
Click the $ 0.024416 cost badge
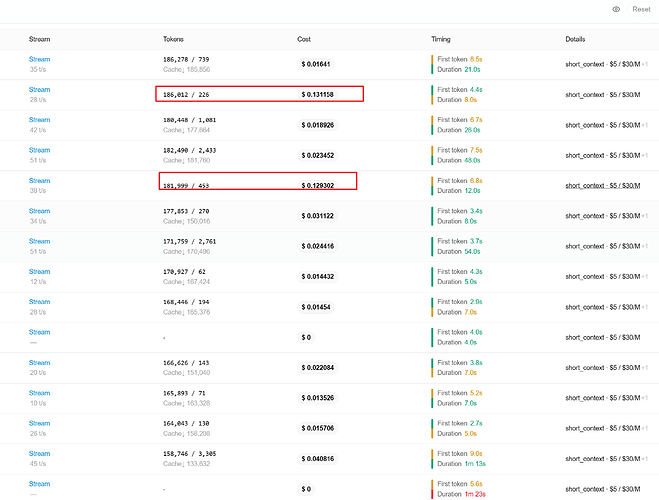click(x=318, y=246)
